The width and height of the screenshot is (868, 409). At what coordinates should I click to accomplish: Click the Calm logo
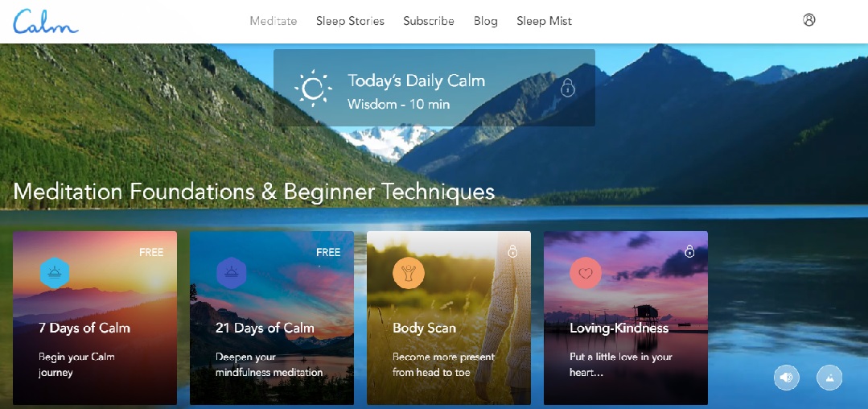46,22
